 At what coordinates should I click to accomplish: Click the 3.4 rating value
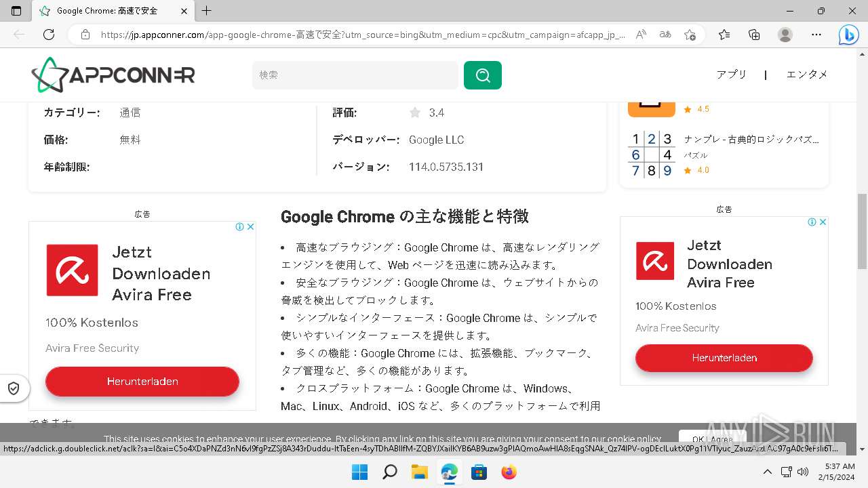(437, 113)
